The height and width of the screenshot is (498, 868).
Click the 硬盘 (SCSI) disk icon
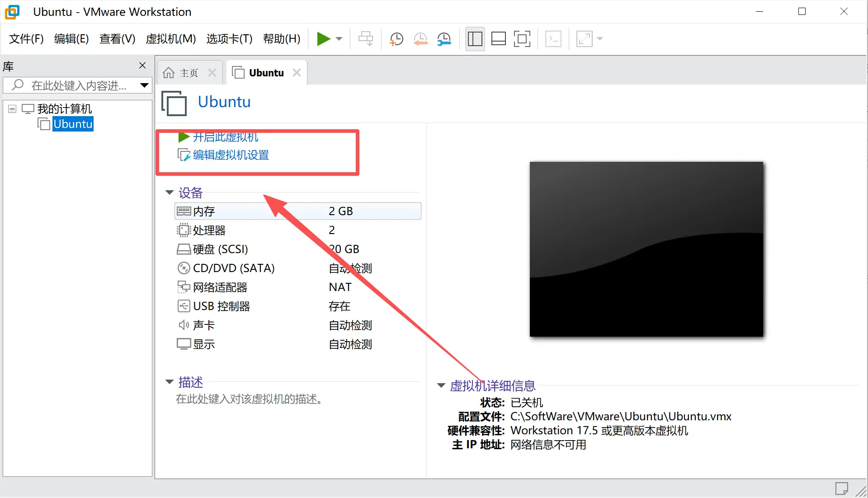tap(184, 249)
